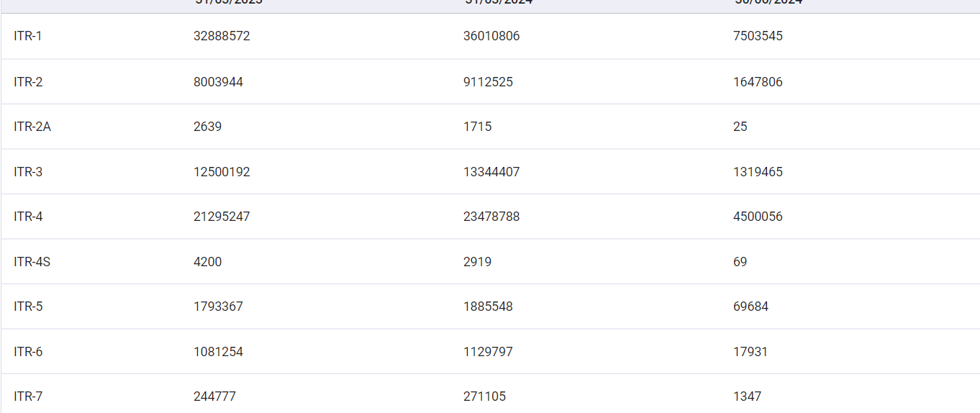The height and width of the screenshot is (413, 980).
Task: Click the value 32888572 in ITR-1 row
Action: pyautogui.click(x=222, y=36)
